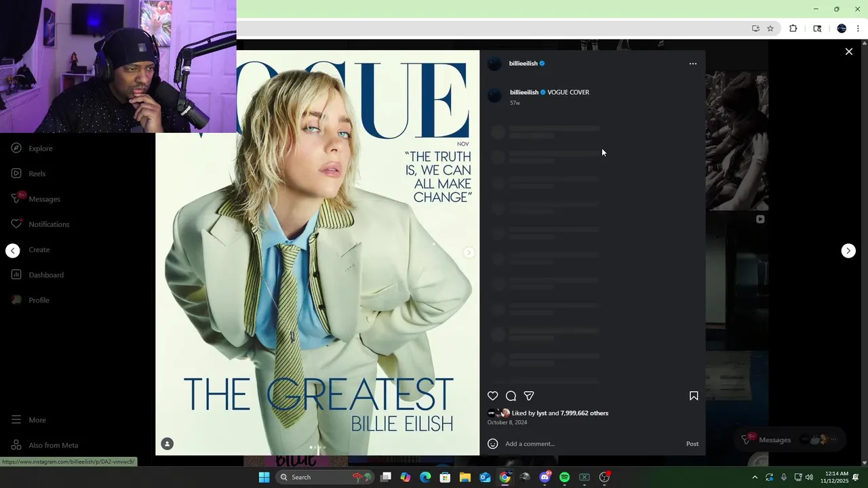
Task: Open the billieeilish profile from the post header
Action: [523, 64]
